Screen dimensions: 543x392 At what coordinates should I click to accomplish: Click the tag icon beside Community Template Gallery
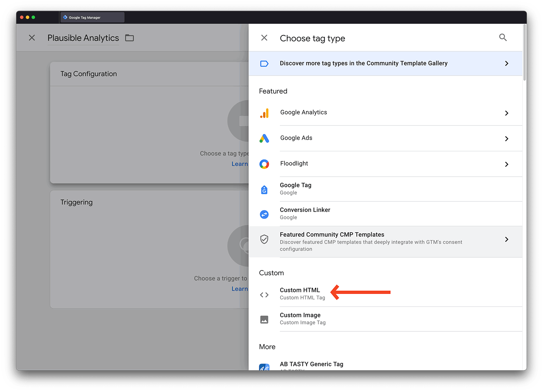[x=264, y=63]
